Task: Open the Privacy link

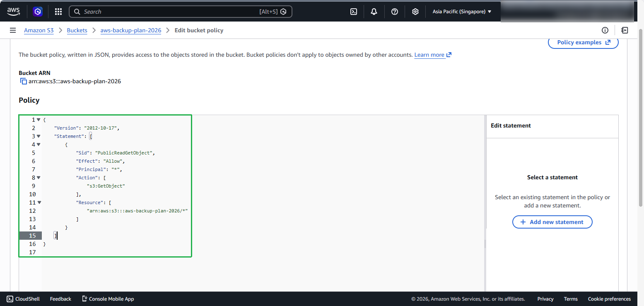Action: click(545, 299)
